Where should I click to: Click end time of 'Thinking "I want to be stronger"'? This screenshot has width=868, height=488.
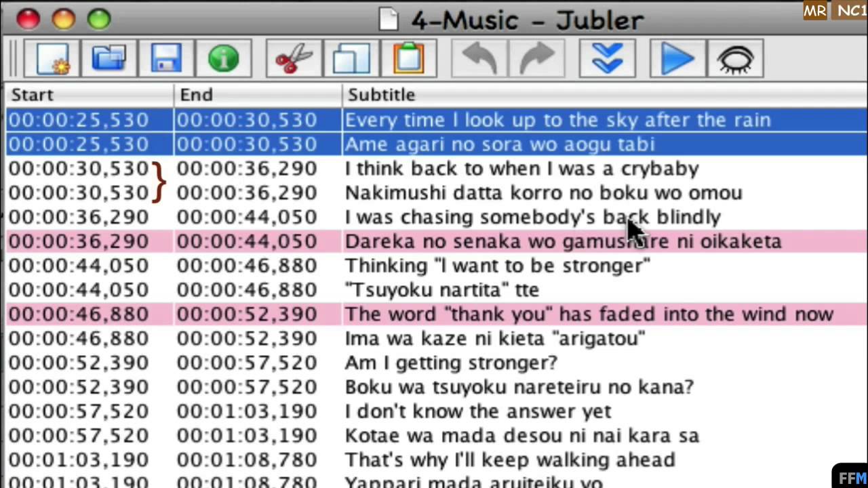pos(247,266)
